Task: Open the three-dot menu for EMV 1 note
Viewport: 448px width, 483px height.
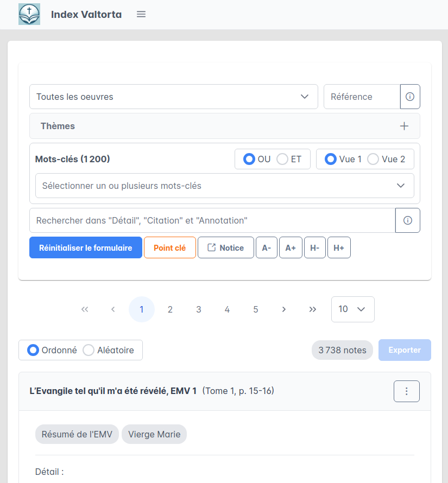Action: [x=406, y=391]
